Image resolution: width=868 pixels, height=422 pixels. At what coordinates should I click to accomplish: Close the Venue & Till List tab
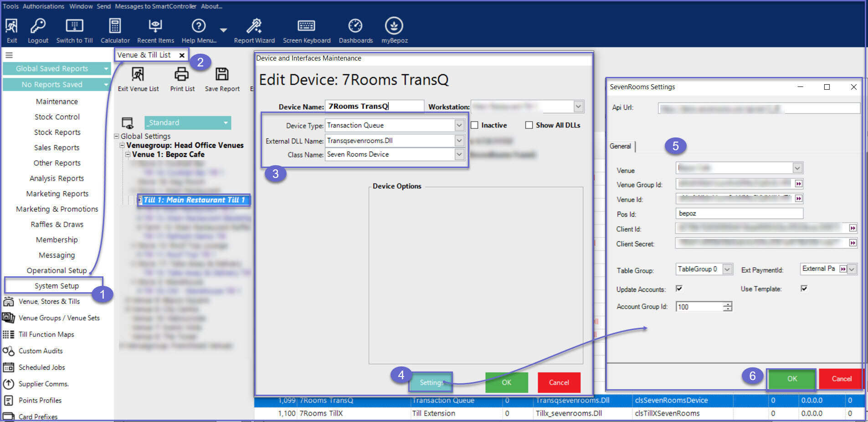pyautogui.click(x=182, y=55)
